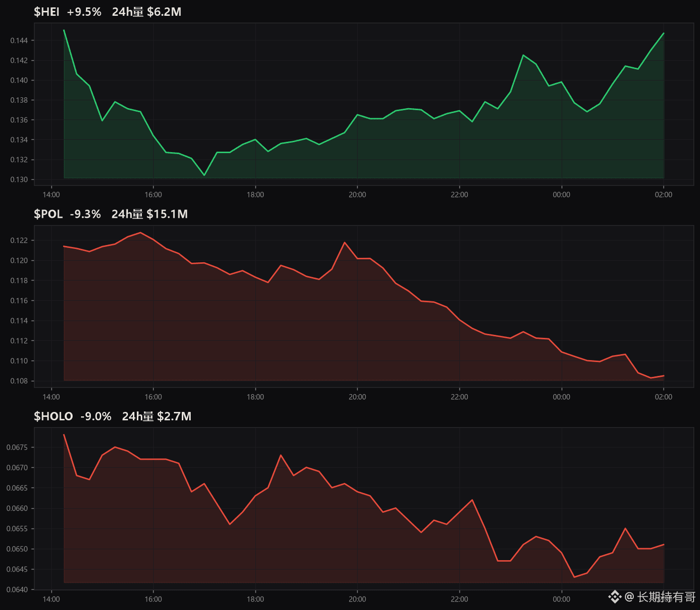Viewport: 700px width, 610px height.
Task: Click the 0.122 price axis label
Action: [x=19, y=241]
